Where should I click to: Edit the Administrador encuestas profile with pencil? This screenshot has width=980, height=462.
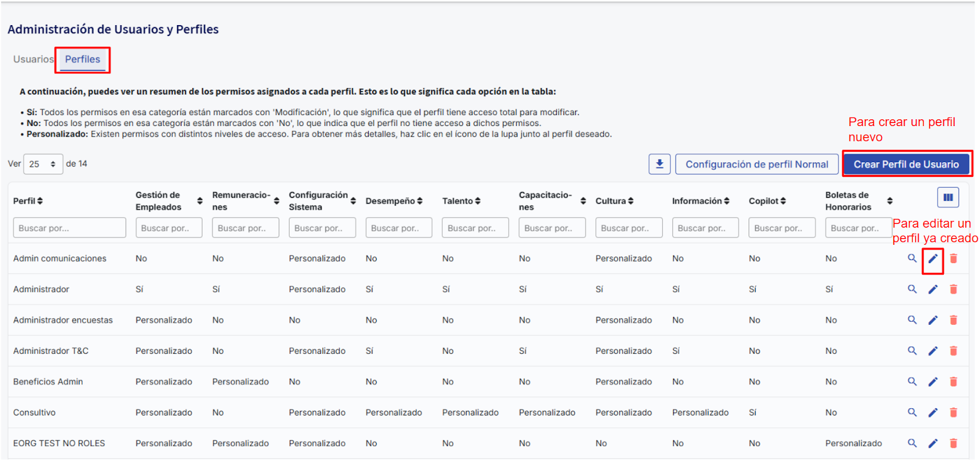tap(933, 320)
